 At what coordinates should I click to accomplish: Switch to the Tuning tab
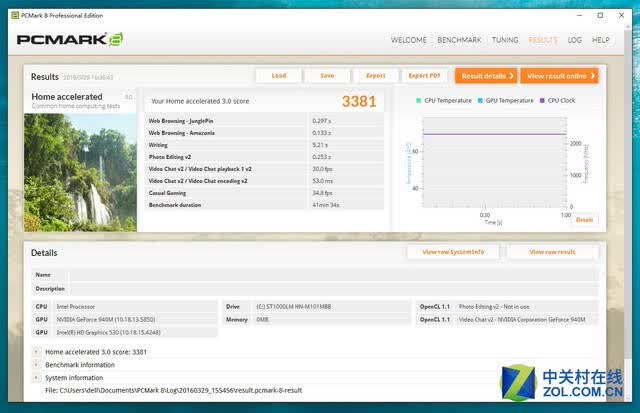tap(505, 40)
